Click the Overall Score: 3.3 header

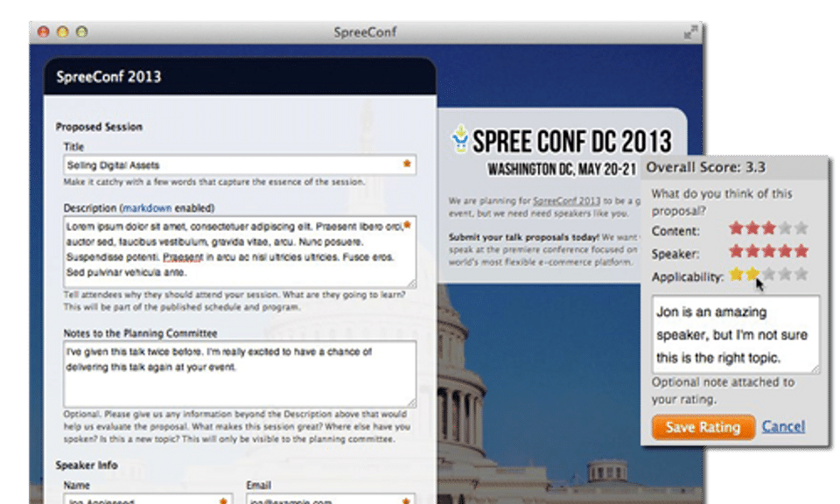pos(705,168)
